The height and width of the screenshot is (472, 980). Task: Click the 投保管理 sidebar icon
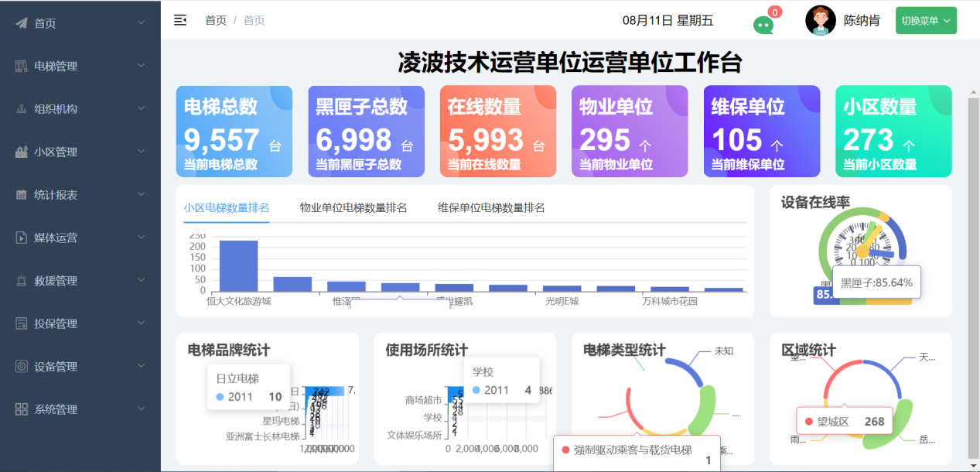(22, 323)
